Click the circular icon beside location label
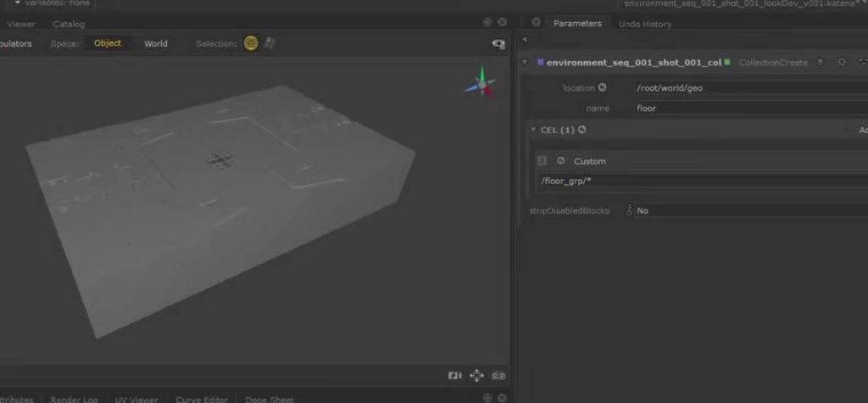 coord(603,87)
